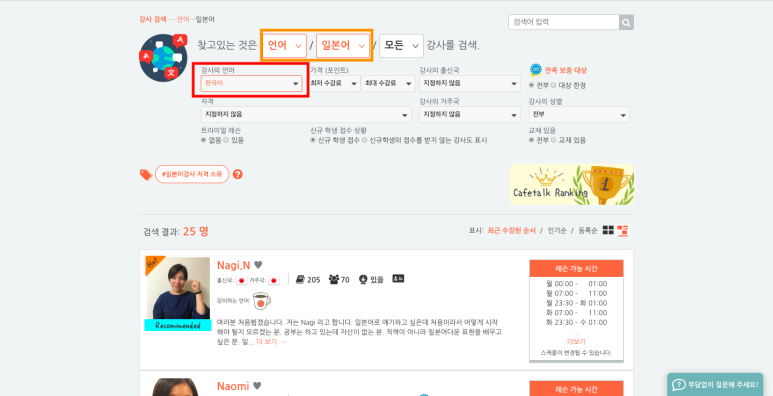Select trial lesson 없음 radio

tap(203, 140)
